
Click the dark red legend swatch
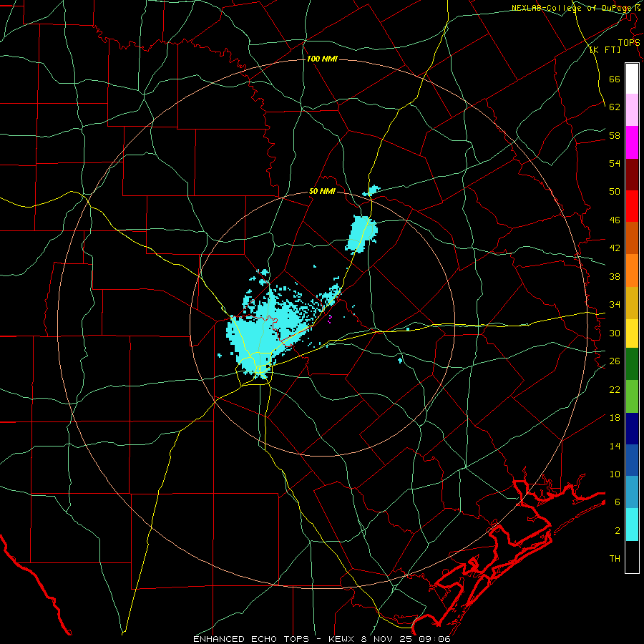pos(632,175)
